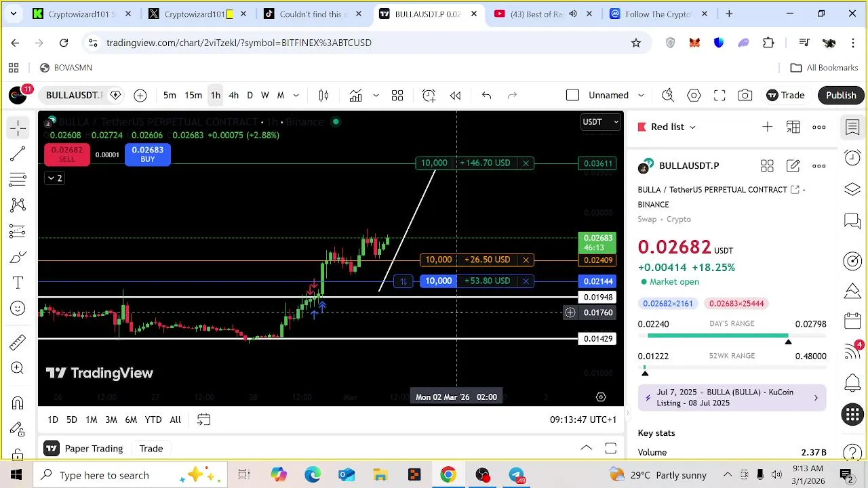The height and width of the screenshot is (488, 868).
Task: Take a chart snapshot with camera icon
Action: pos(745,96)
